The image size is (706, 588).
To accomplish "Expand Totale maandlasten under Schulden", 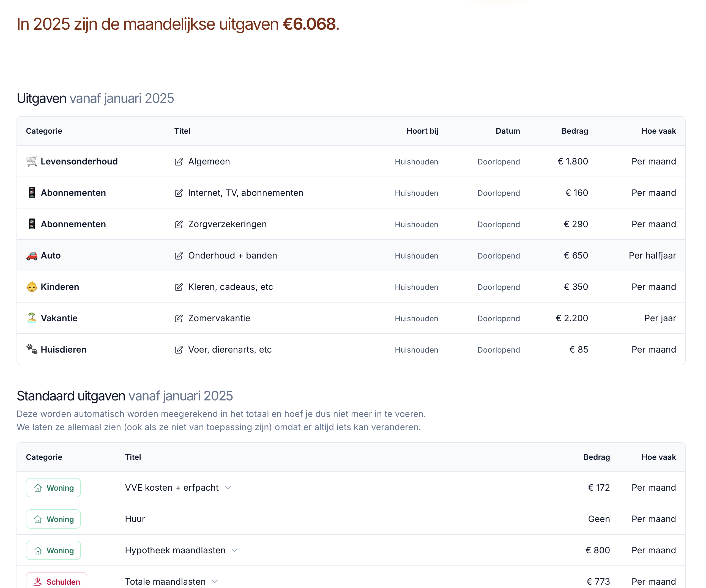I will (x=215, y=581).
